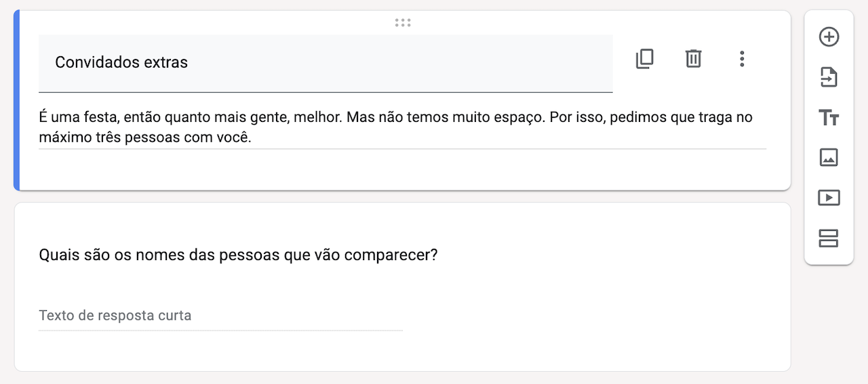This screenshot has height=384, width=868.
Task: Click the "Texto de resposta curta" field
Action: (x=220, y=316)
